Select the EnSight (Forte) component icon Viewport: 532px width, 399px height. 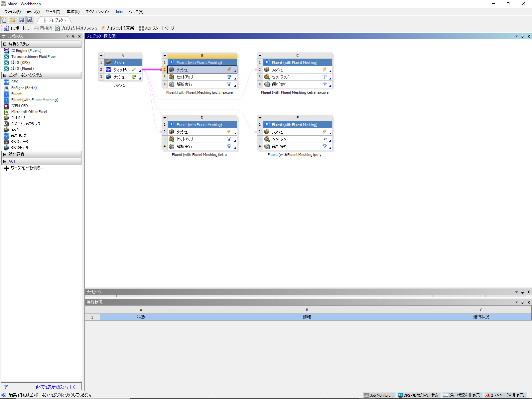tap(23, 88)
